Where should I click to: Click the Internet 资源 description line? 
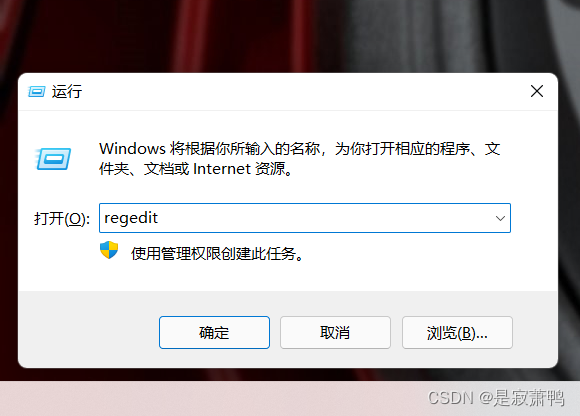coord(195,169)
